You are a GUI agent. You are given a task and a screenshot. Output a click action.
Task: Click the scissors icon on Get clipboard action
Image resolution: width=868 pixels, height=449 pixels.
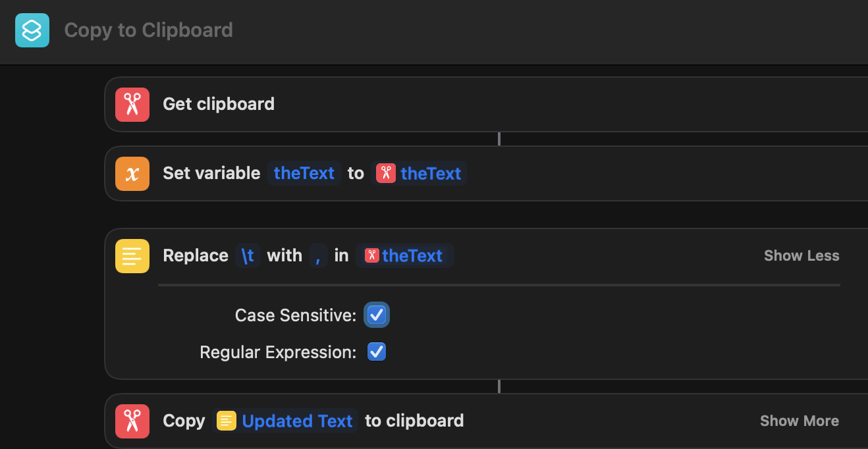click(x=132, y=105)
